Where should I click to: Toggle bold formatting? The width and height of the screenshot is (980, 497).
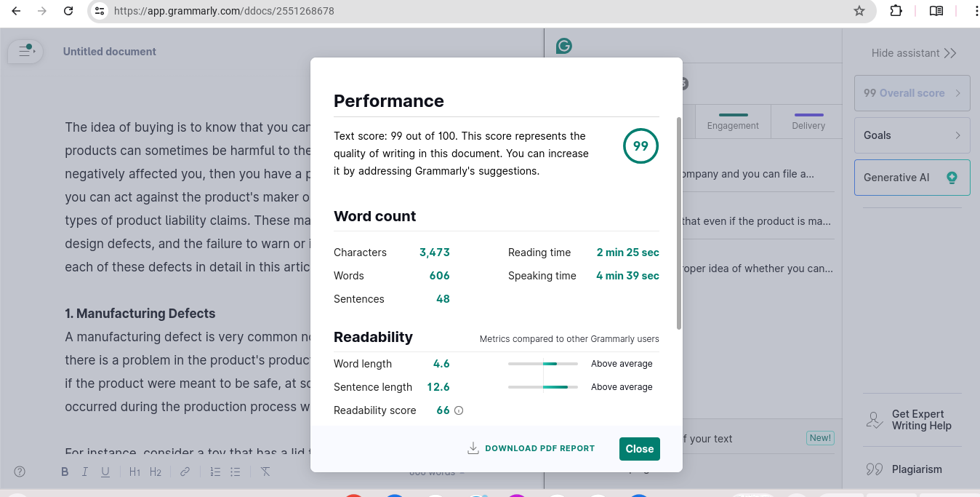tap(65, 472)
